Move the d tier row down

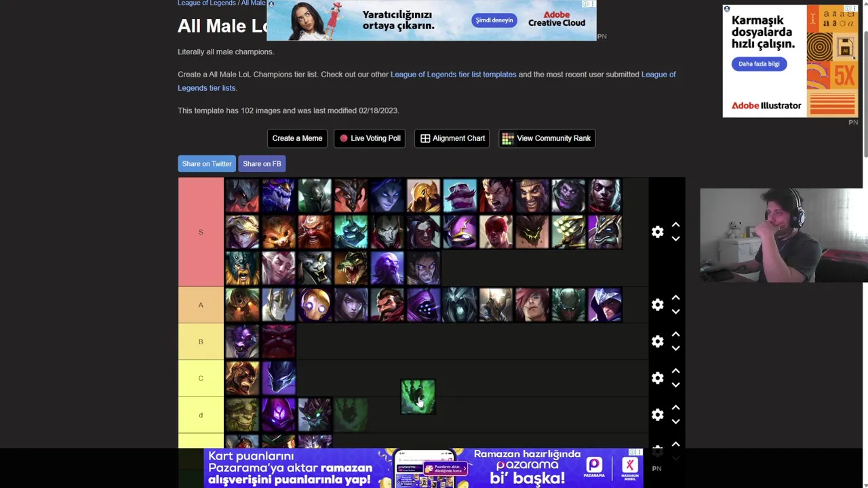point(675,422)
